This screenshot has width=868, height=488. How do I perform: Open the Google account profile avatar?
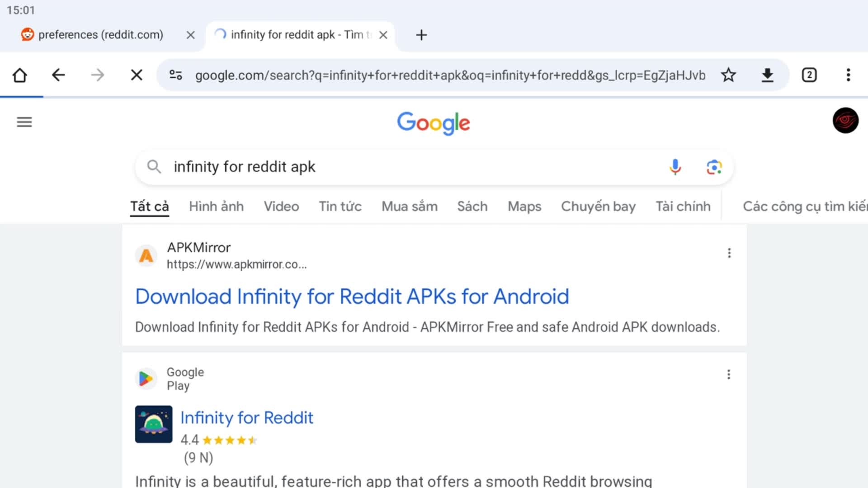[x=845, y=121]
